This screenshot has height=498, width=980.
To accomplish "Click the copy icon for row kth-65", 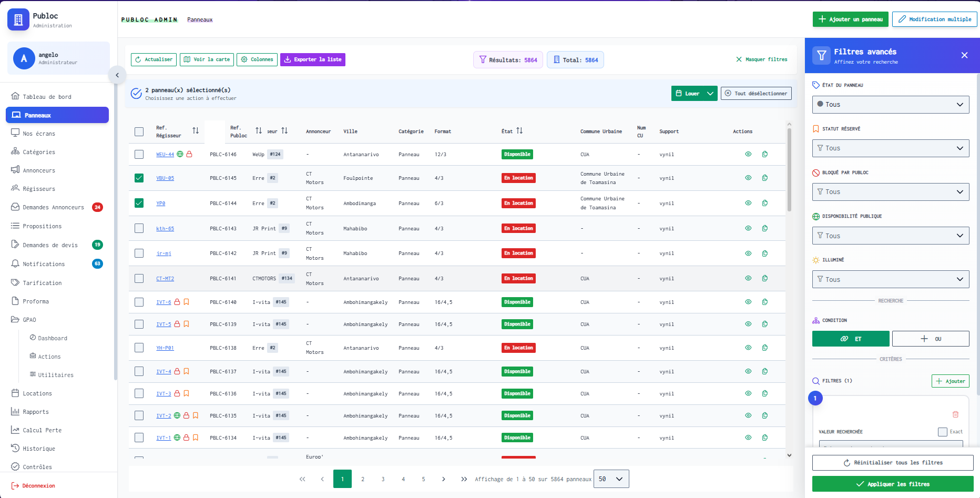I will (765, 228).
